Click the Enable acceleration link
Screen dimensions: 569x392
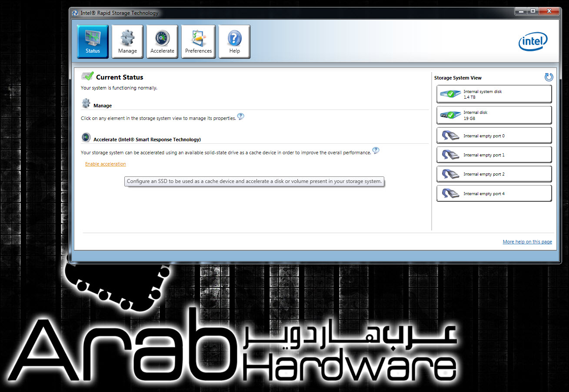click(x=106, y=164)
